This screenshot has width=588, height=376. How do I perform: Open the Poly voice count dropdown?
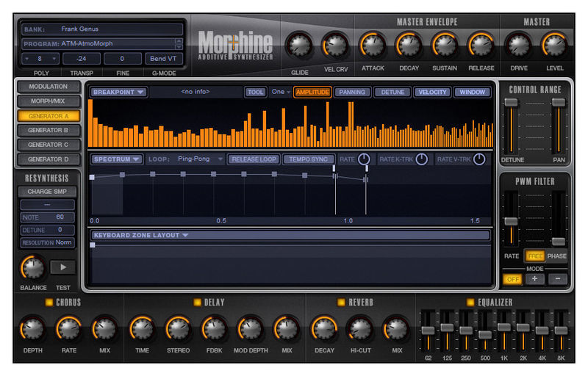point(40,59)
